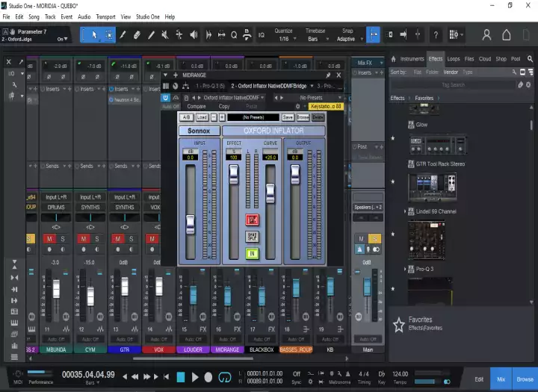Start playback with the Play button
Image resolution: width=538 pixels, height=392 pixels.
[x=195, y=377]
